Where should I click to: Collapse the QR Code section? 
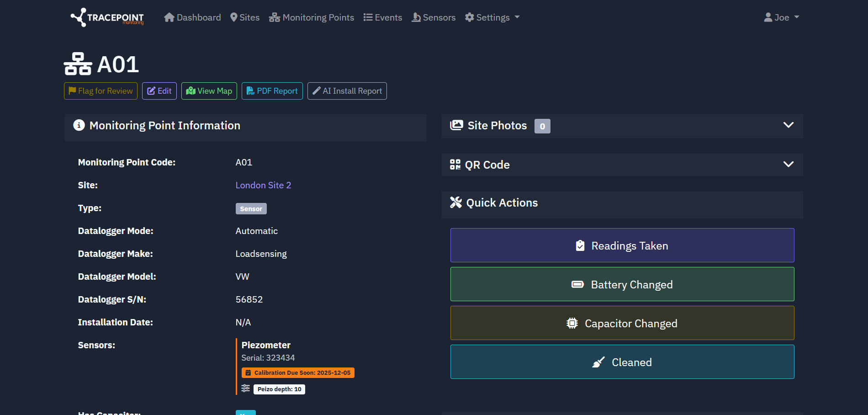(788, 164)
